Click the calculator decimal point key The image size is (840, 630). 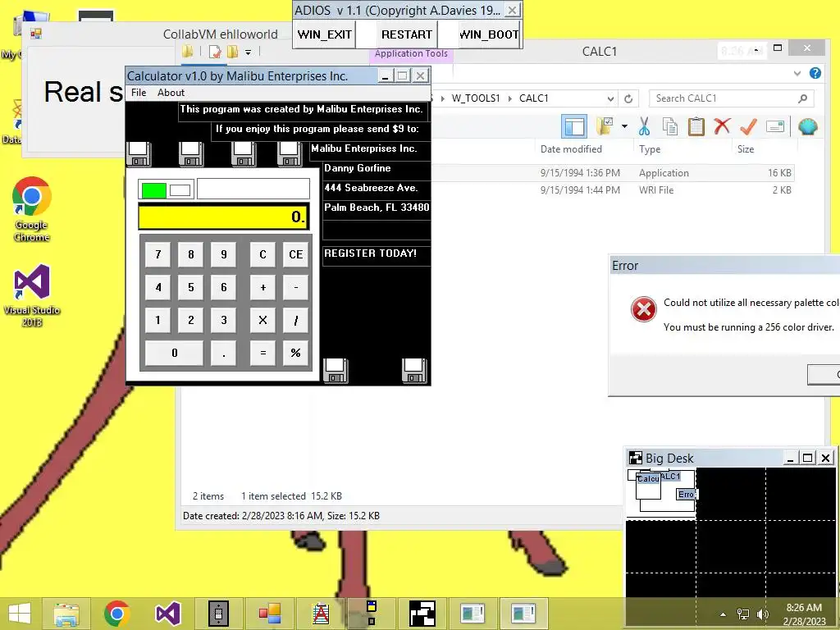[224, 353]
